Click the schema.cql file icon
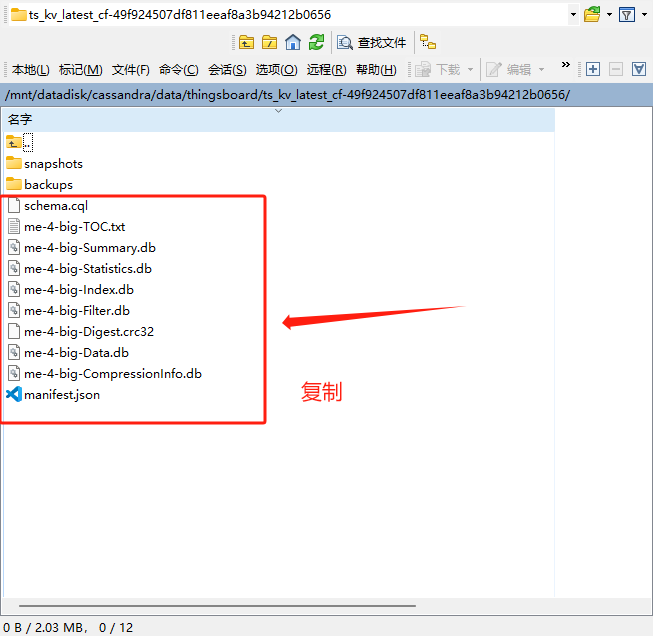This screenshot has height=636, width=653. click(x=14, y=205)
